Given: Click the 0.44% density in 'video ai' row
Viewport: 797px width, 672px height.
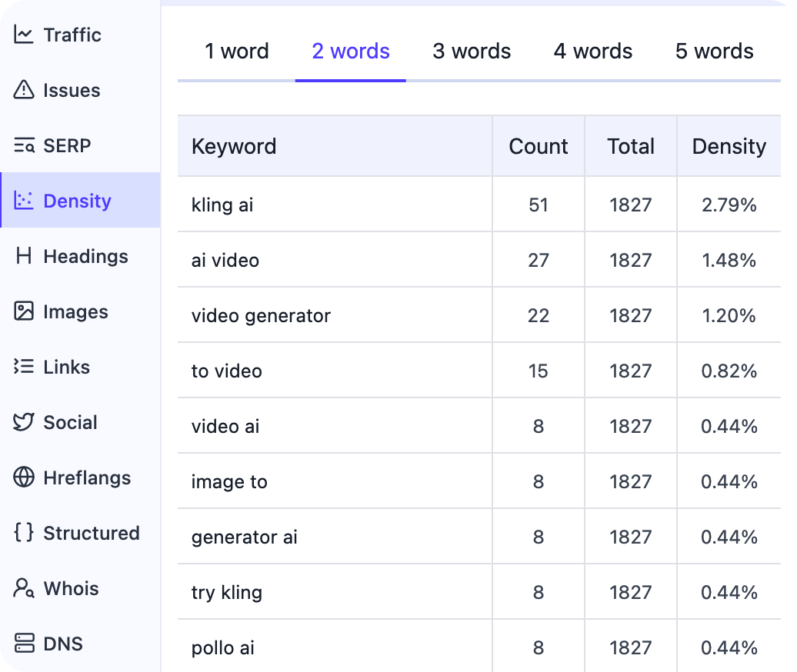Looking at the screenshot, I should 729,427.
